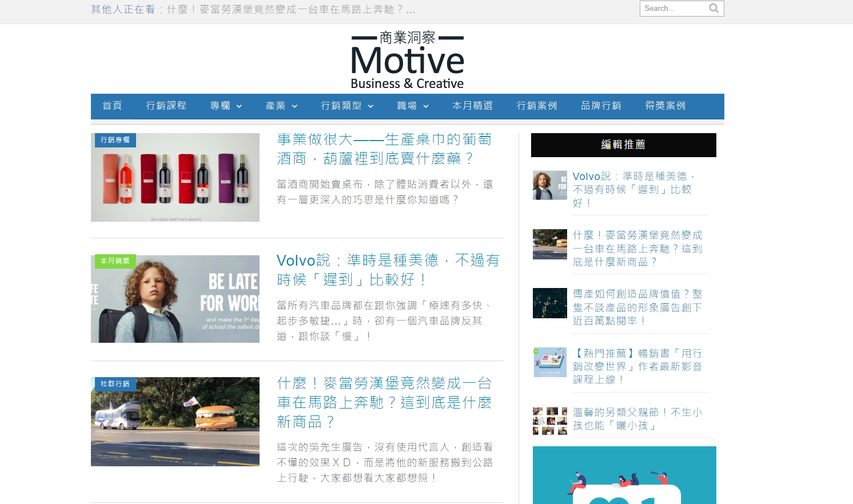
Task: Expand the 職場 dropdown menu
Action: 413,106
